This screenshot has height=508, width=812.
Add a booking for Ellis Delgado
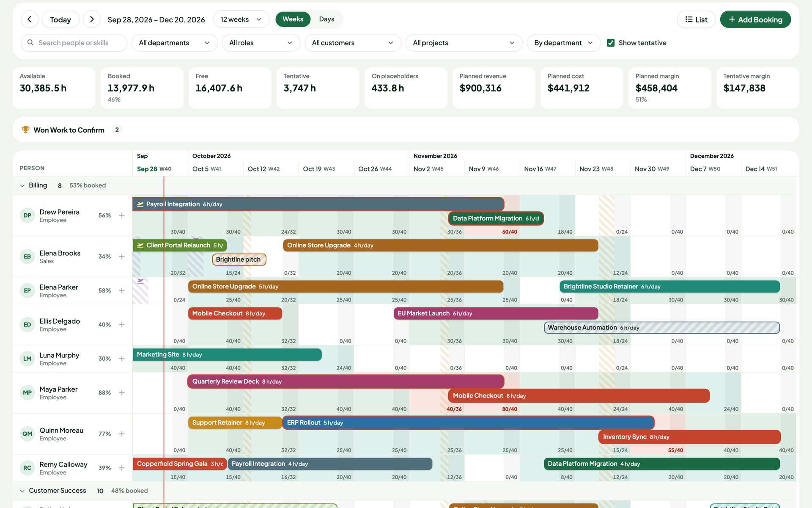[122, 325]
